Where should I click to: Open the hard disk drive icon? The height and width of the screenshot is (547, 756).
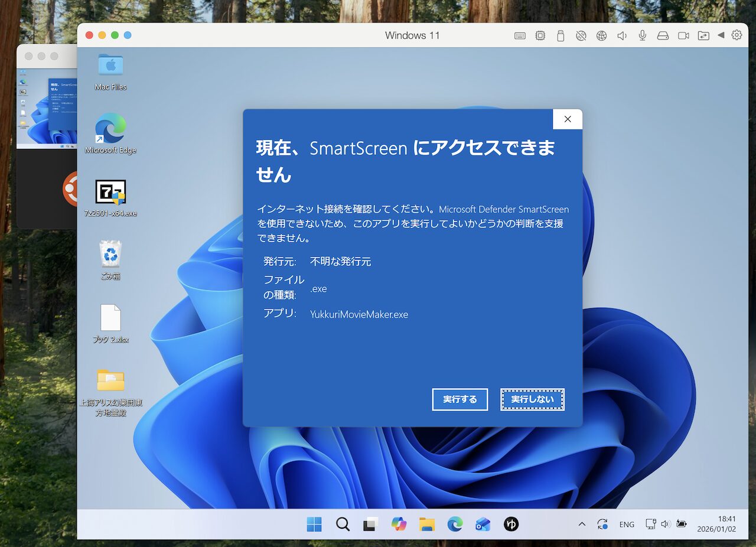coord(663,35)
